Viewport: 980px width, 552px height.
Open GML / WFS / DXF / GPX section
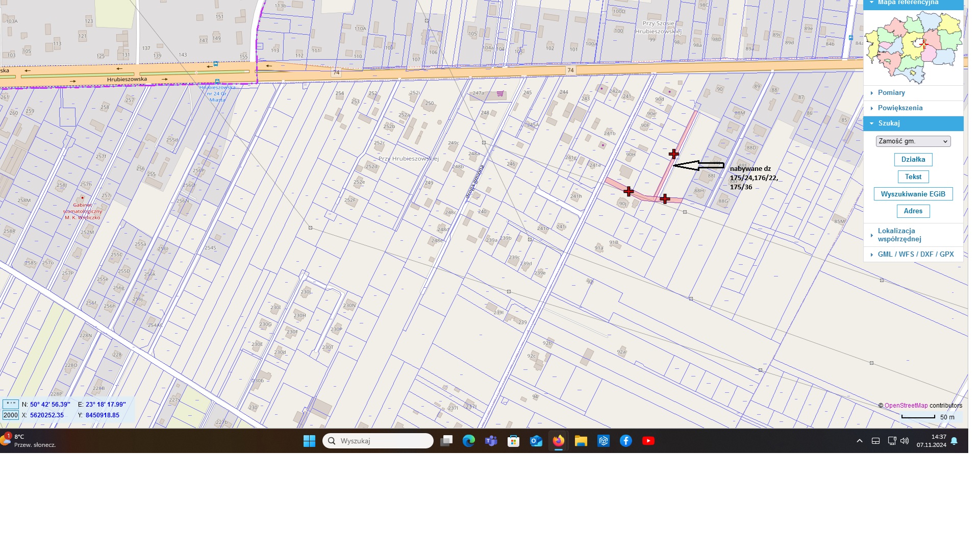[x=915, y=254]
